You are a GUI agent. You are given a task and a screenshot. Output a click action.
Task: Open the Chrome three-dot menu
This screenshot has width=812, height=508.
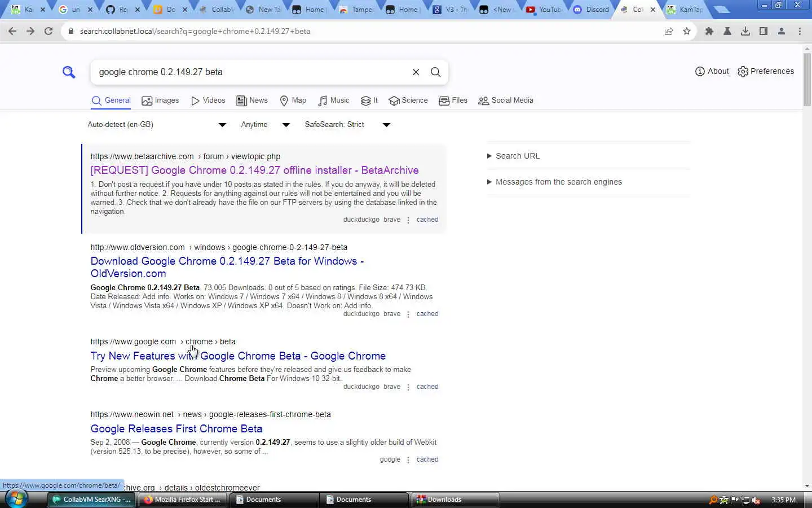pos(800,31)
